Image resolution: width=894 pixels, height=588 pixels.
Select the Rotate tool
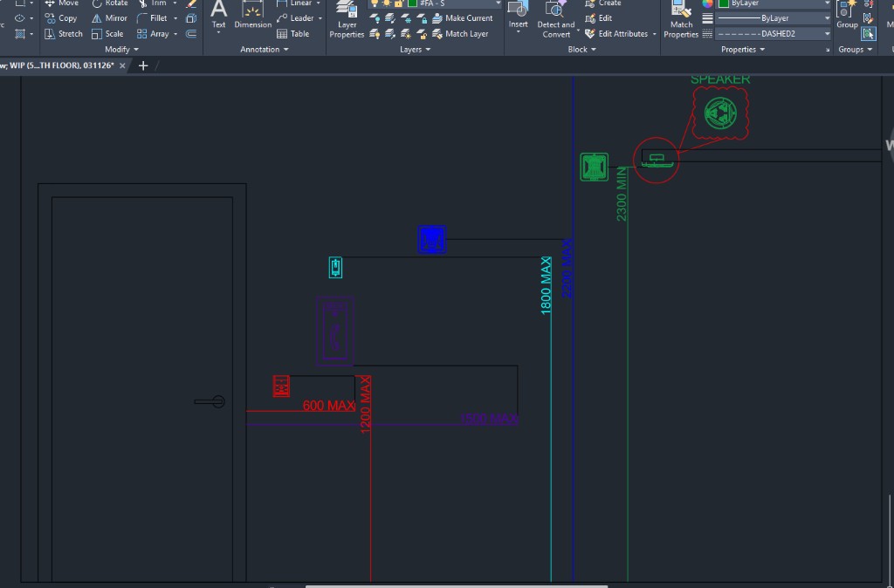point(109,3)
